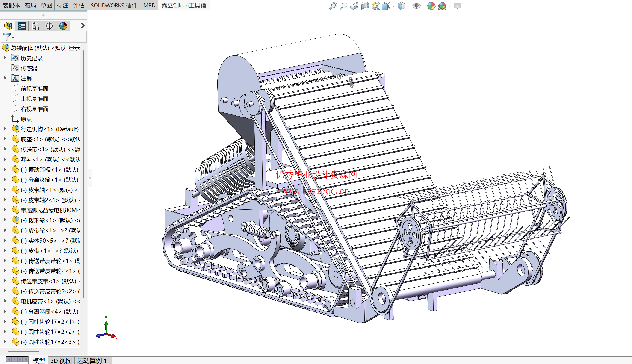Viewport: 632px width, 364px height.
Task: Click the Hide/Show Items eye icon
Action: [x=416, y=6]
